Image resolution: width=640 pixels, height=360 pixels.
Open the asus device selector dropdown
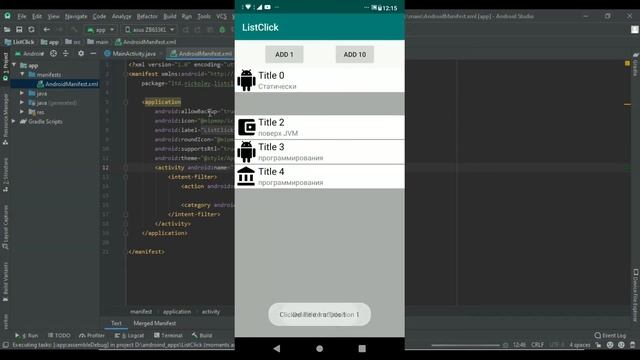pos(149,29)
